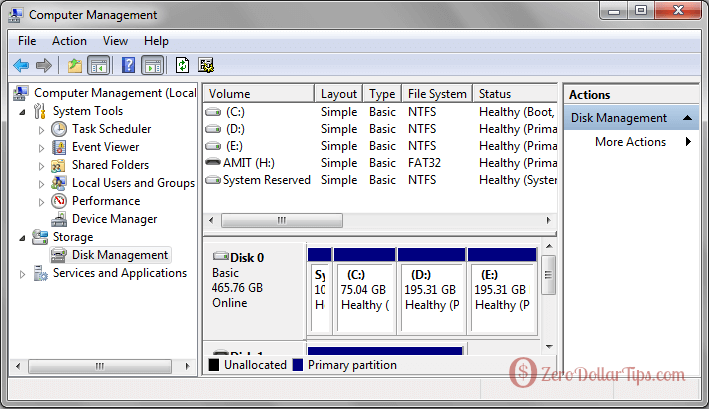
Task: Open the View menu
Action: point(115,41)
